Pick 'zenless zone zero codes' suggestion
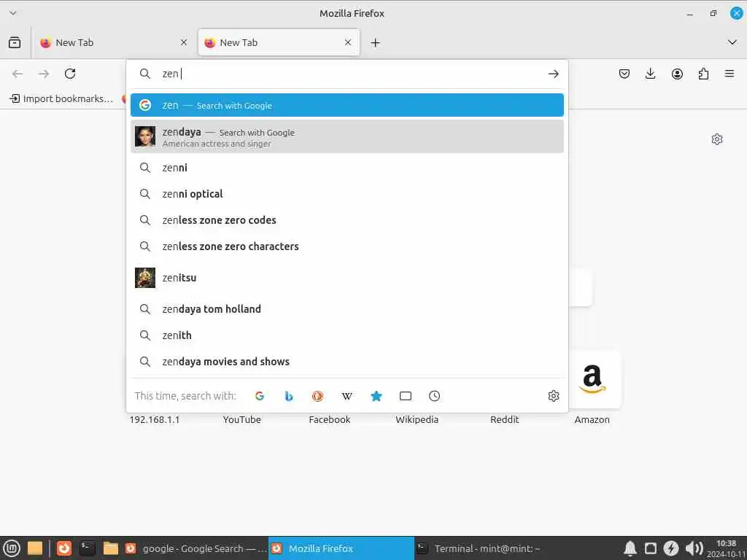Screen dimensions: 747x560 tap(347, 220)
